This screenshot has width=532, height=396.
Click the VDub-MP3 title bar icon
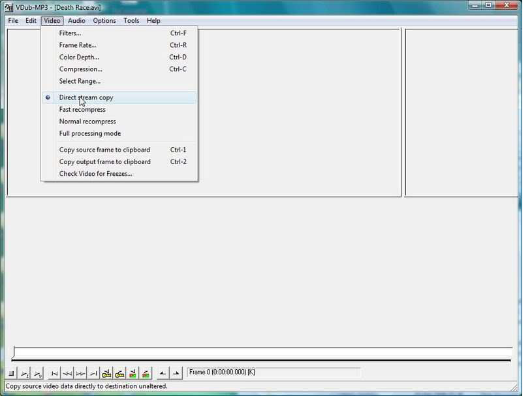[9, 7]
